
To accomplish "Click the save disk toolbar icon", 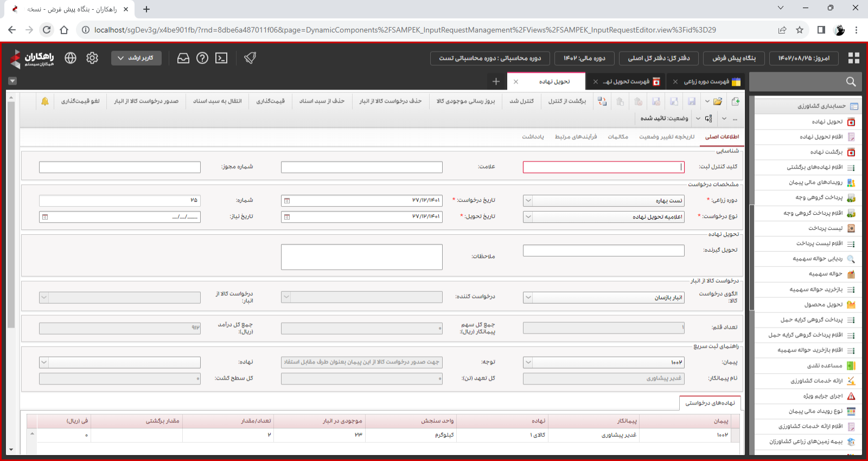I will click(x=692, y=101).
